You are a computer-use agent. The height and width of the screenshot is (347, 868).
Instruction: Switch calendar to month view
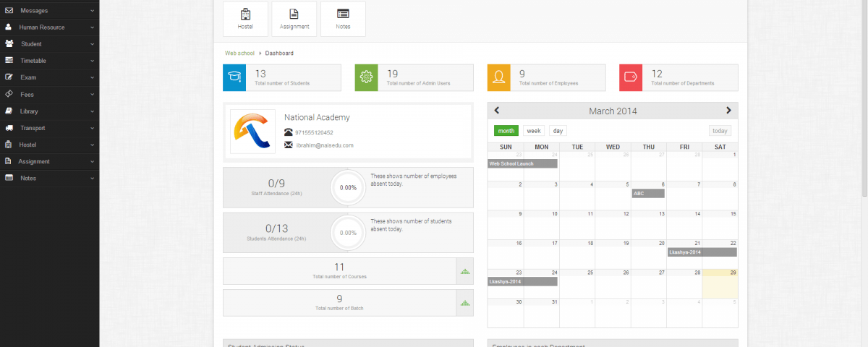coord(506,131)
